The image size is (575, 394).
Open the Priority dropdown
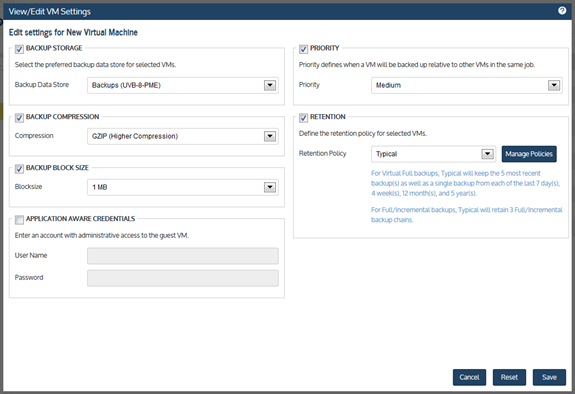[x=467, y=85]
